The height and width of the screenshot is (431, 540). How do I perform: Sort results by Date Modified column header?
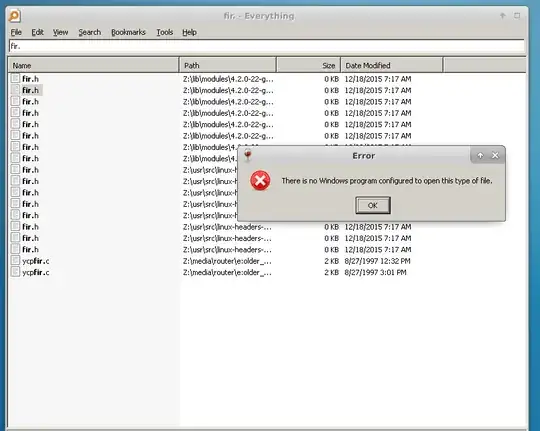pyautogui.click(x=392, y=65)
